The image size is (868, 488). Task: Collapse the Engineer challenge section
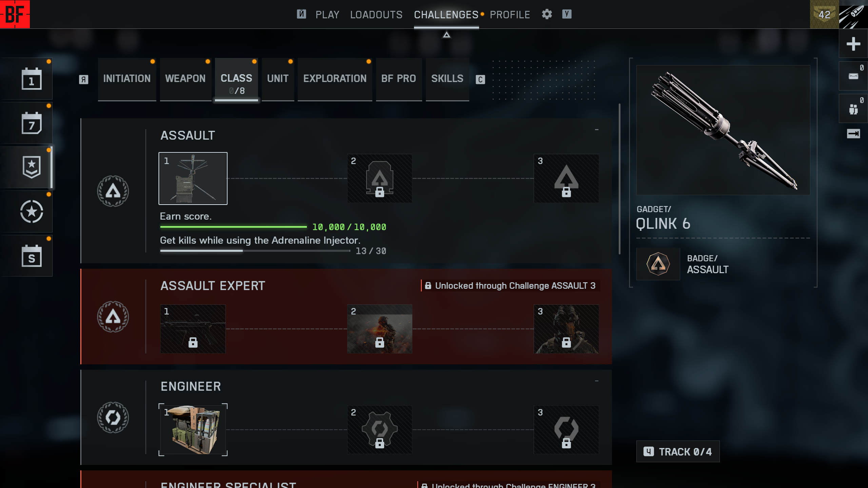(597, 381)
